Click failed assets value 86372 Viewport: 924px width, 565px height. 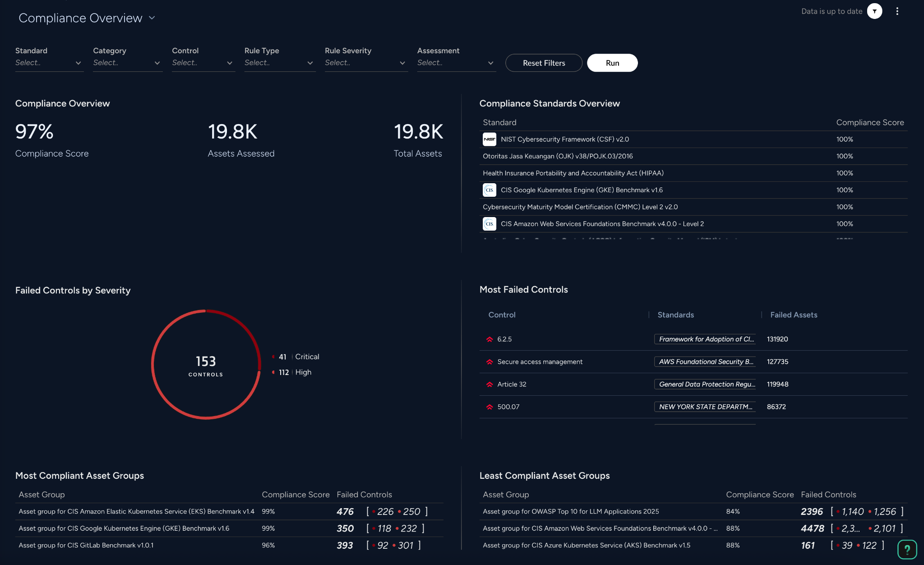pyautogui.click(x=776, y=407)
